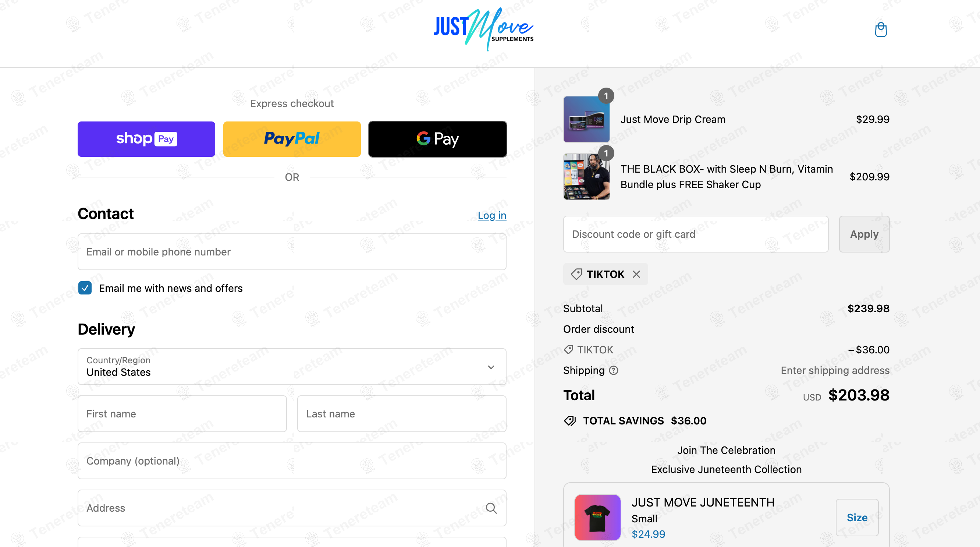The width and height of the screenshot is (980, 547).
Task: Click the Just Move Drip Cream thumbnail
Action: click(586, 119)
